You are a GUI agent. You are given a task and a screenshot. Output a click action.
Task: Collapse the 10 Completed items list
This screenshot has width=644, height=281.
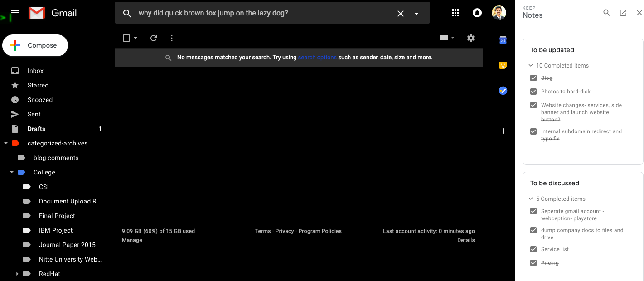(531, 66)
